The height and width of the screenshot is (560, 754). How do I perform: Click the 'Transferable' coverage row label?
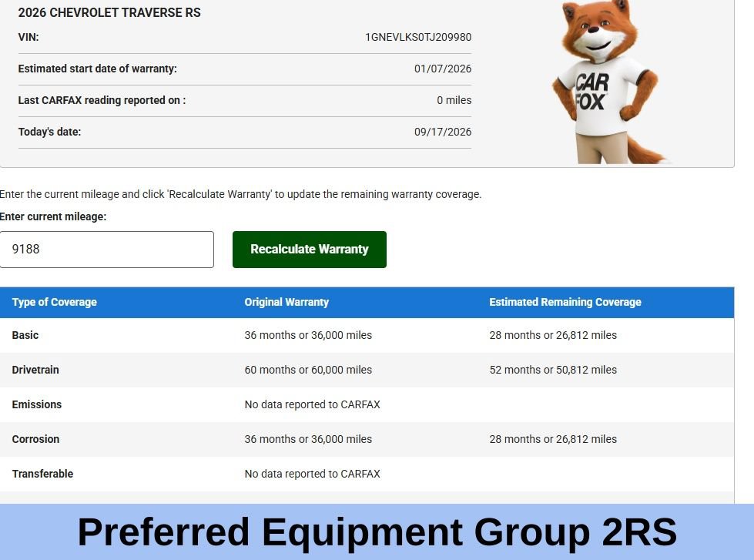click(x=42, y=474)
